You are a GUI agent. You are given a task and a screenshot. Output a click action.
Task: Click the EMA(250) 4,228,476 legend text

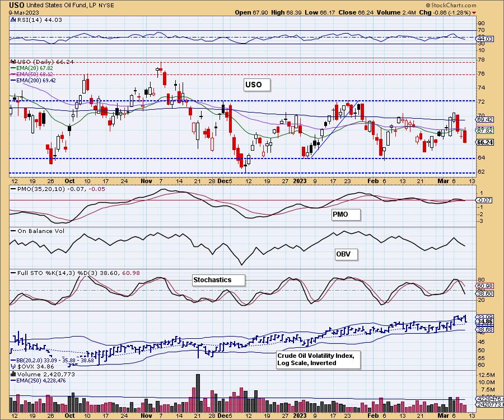pos(41,381)
